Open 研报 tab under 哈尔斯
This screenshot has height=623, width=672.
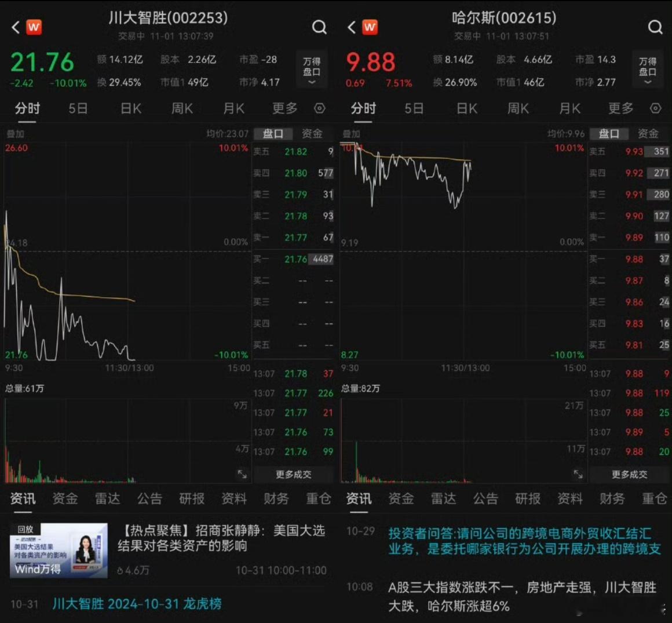coord(528,498)
